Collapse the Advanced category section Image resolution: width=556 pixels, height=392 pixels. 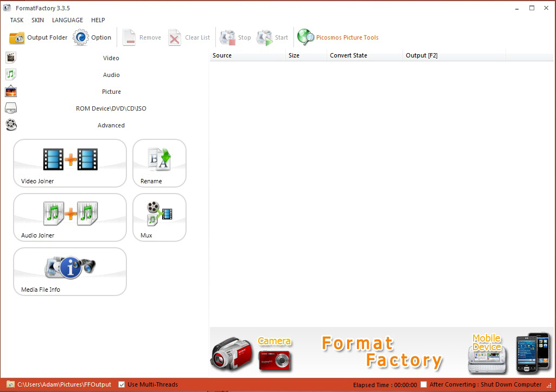(111, 125)
